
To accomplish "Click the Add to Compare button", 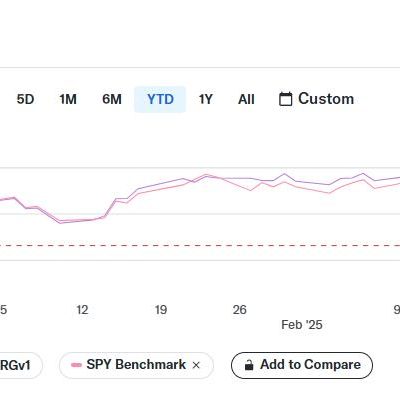I will point(302,365).
